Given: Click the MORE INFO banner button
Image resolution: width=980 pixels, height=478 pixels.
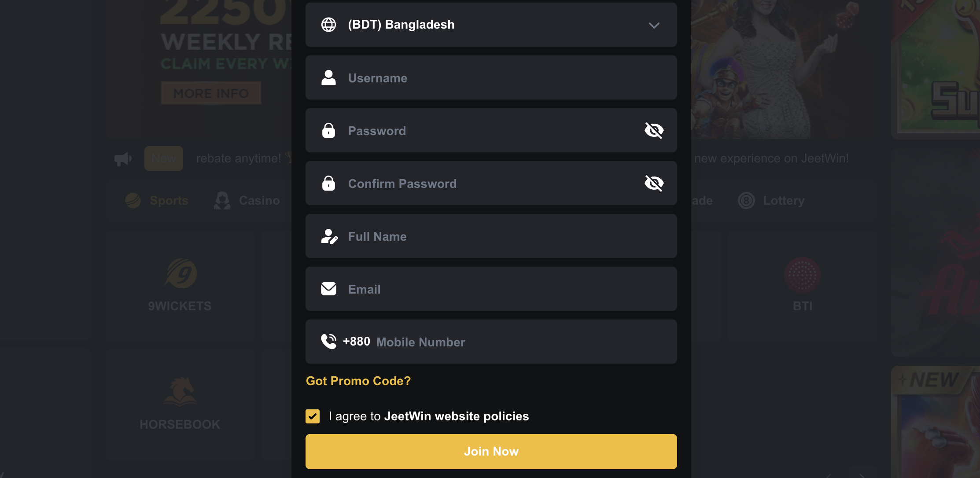Looking at the screenshot, I should point(211,93).
